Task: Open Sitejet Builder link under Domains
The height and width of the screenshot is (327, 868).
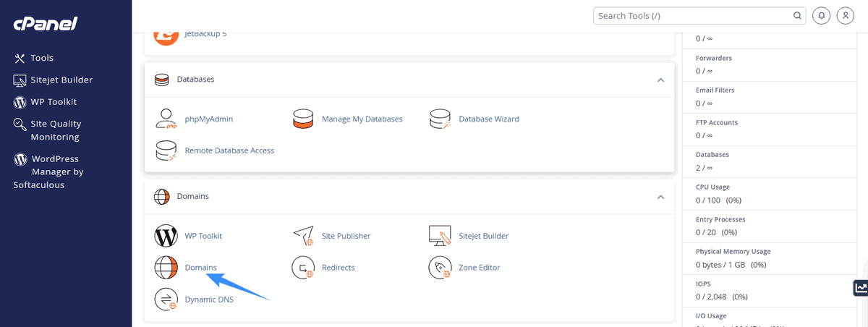Action: point(484,236)
